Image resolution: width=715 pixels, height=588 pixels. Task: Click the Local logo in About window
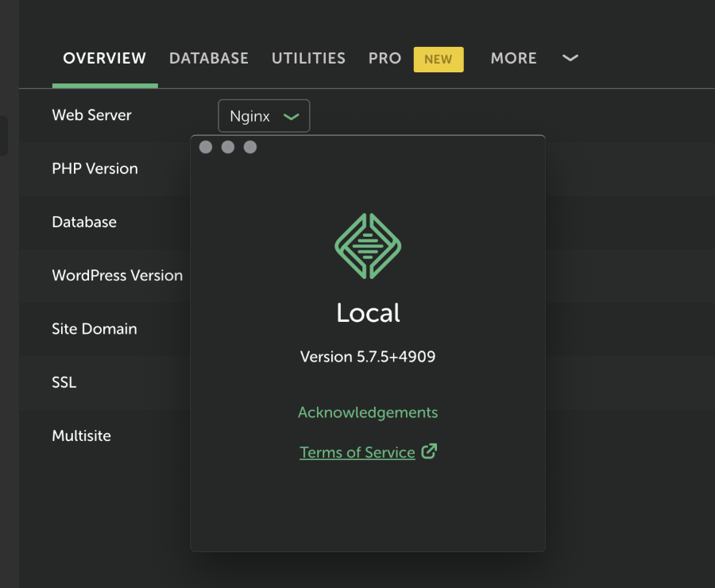click(368, 246)
